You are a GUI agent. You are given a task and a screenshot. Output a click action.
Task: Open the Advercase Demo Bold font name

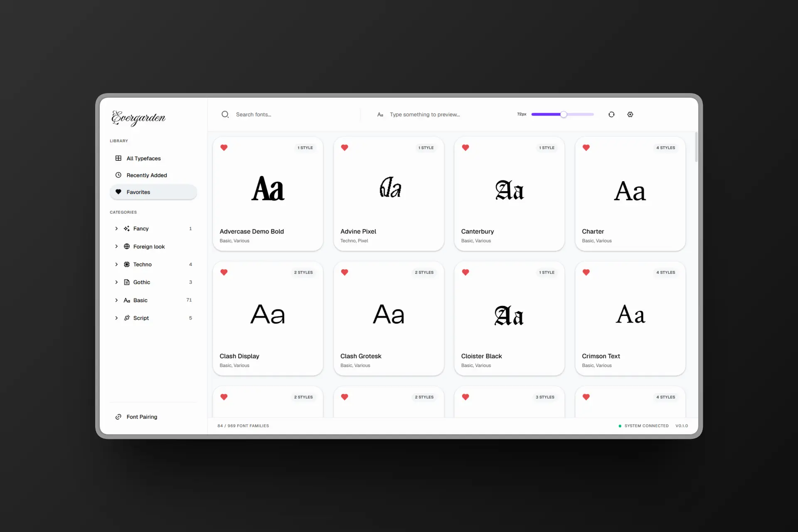252,232
